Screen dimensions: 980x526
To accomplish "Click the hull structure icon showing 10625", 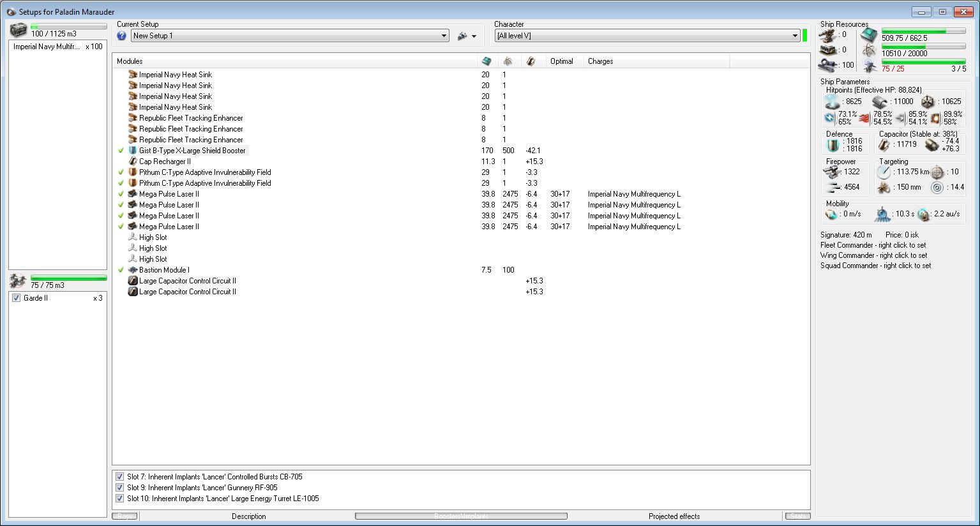I will click(928, 101).
